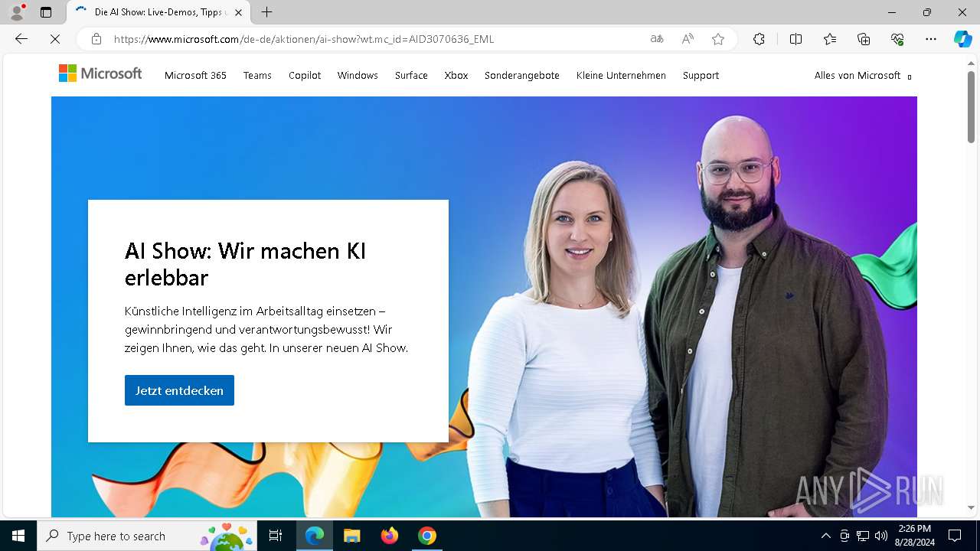Viewport: 980px width, 551px height.
Task: Launch Firefox from taskbar
Action: (x=390, y=536)
